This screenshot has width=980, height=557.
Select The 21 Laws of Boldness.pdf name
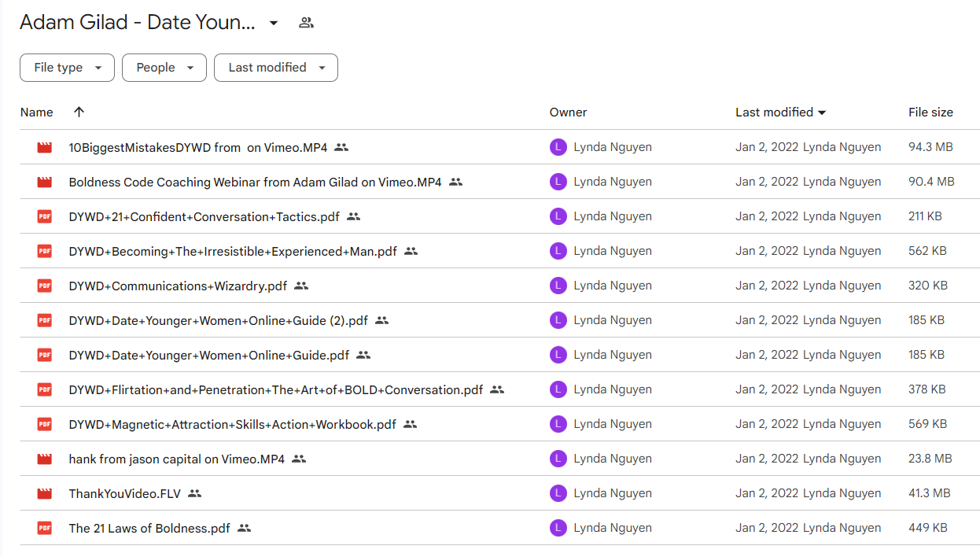(149, 528)
